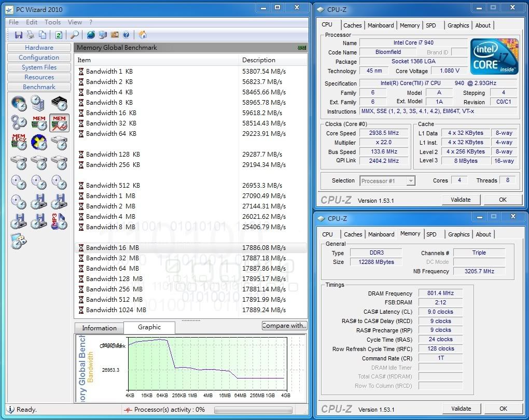Viewport: 529px width, 420px height.
Task: Run the Windows logo global performance benchmark
Action: (19, 103)
